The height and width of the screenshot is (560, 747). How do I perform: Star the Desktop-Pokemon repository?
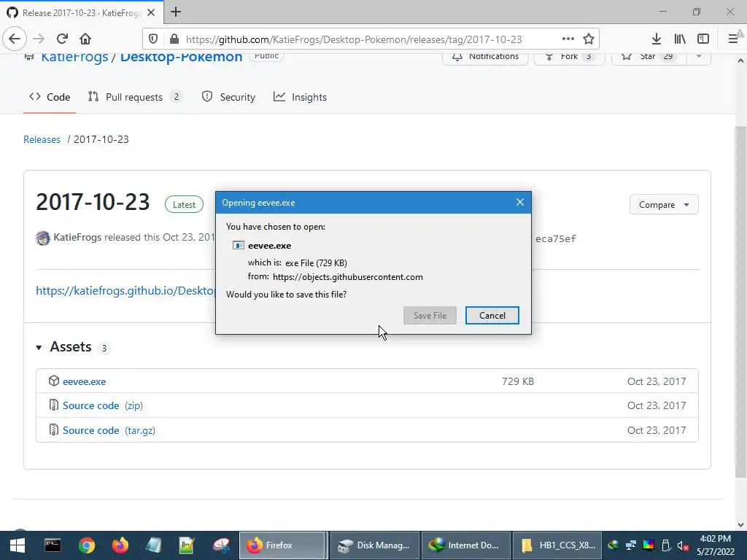649,57
